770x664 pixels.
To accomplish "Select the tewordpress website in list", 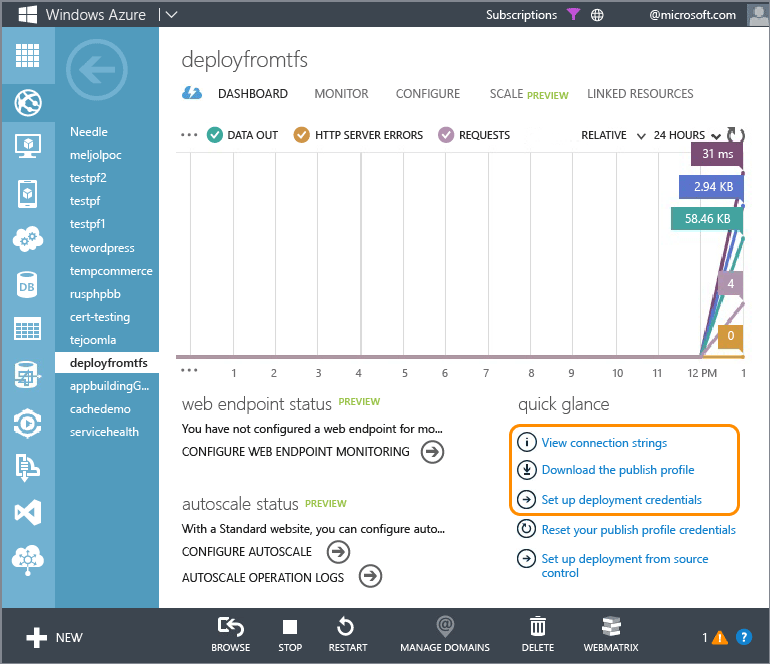I will (102, 248).
